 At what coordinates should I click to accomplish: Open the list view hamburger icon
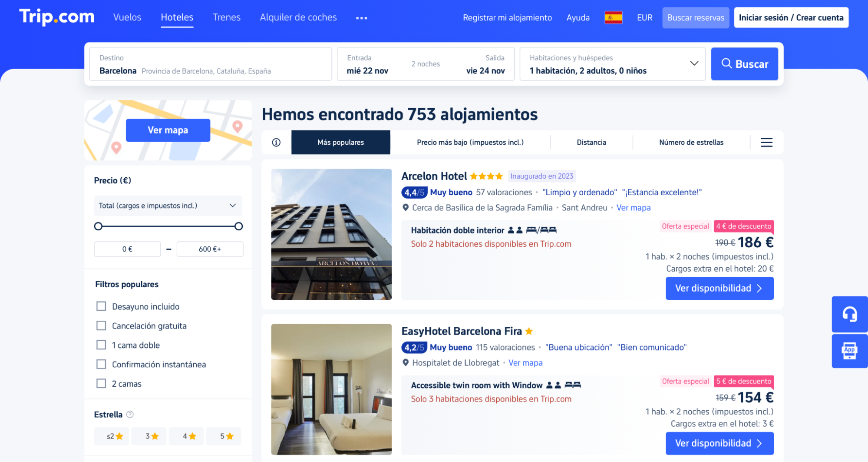coord(766,142)
